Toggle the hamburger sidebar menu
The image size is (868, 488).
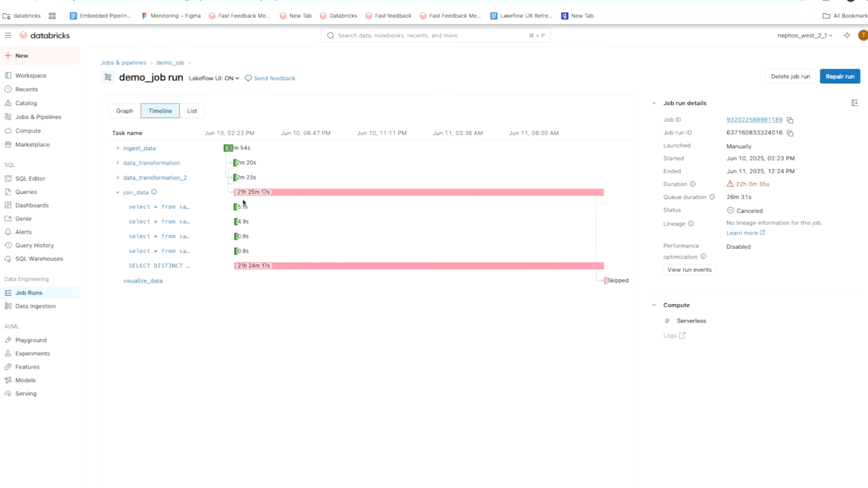8,35
